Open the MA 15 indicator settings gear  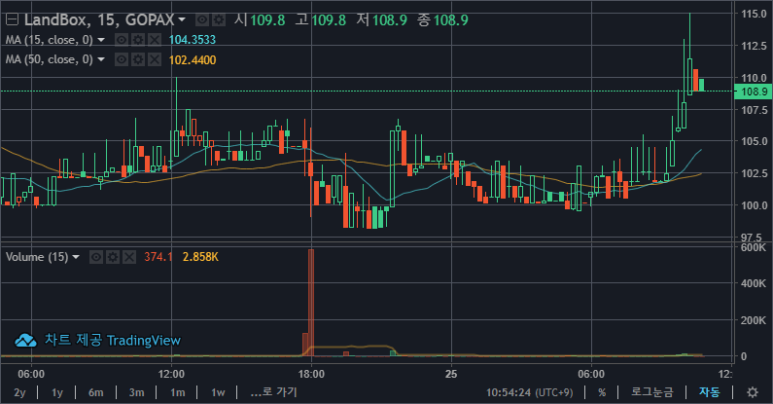(x=137, y=39)
